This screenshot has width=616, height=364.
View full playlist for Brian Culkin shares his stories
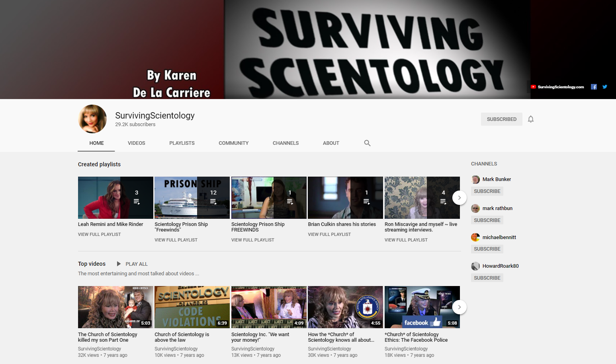click(x=329, y=234)
